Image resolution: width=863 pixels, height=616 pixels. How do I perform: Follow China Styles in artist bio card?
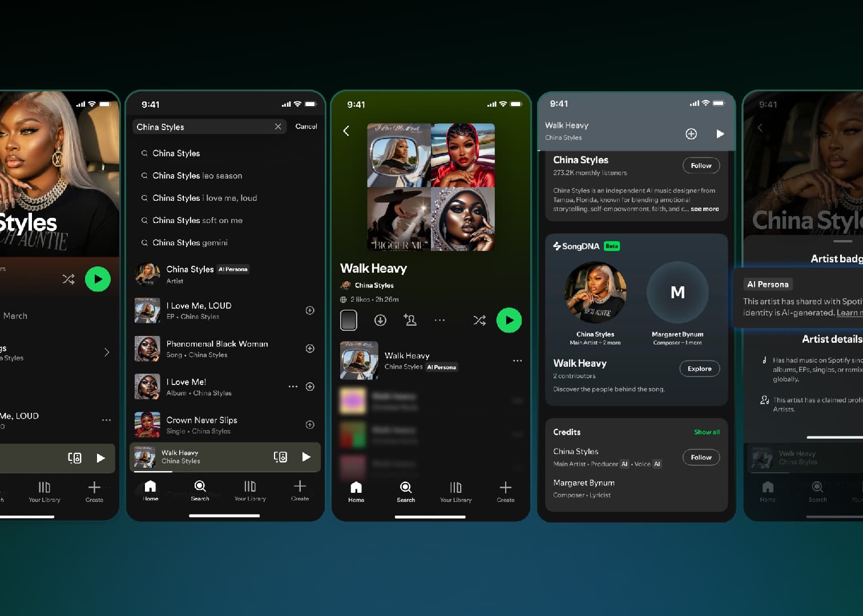[701, 165]
